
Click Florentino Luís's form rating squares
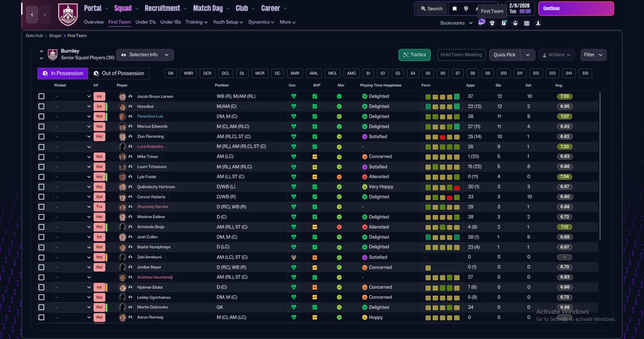(443, 116)
